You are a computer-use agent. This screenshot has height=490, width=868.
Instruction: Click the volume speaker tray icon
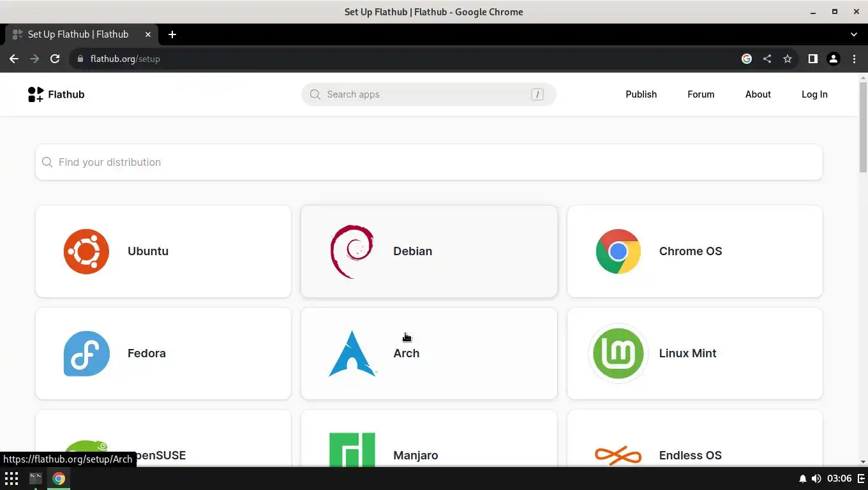816,479
